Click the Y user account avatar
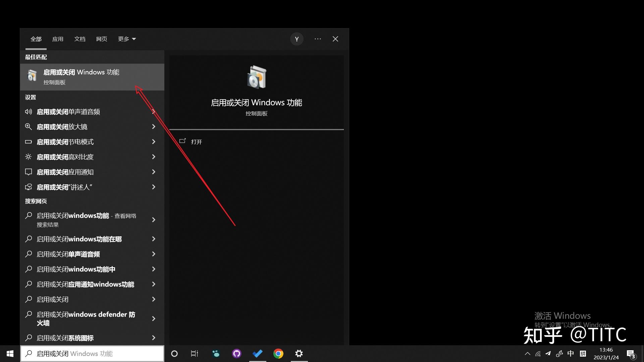Viewport: 644px width, 362px height. [x=297, y=39]
